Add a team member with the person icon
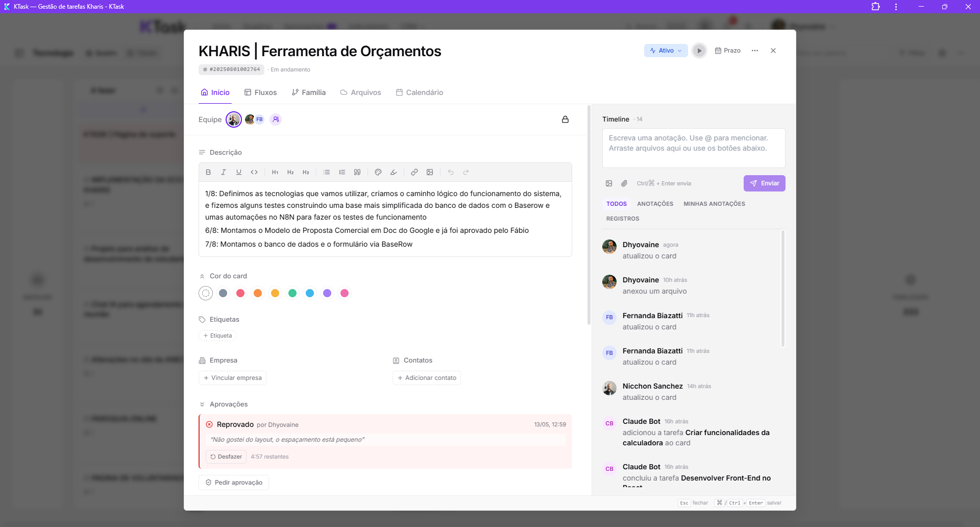980x527 pixels. coord(276,119)
